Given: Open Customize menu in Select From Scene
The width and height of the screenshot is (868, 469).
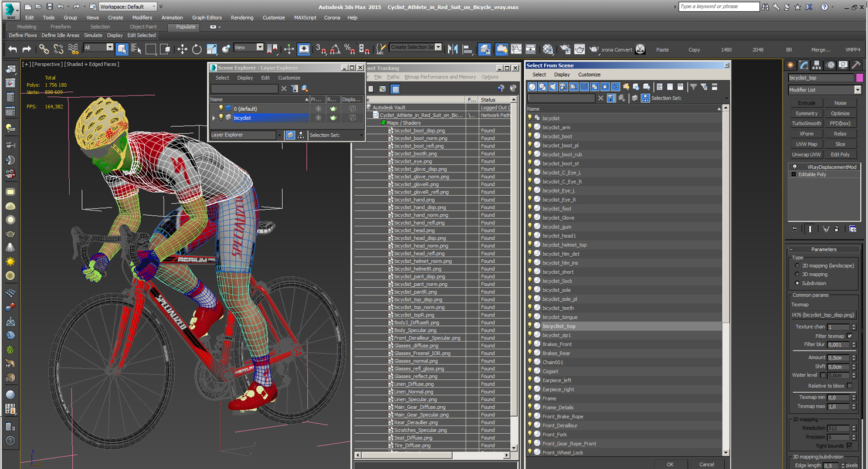Looking at the screenshot, I should (x=589, y=74).
